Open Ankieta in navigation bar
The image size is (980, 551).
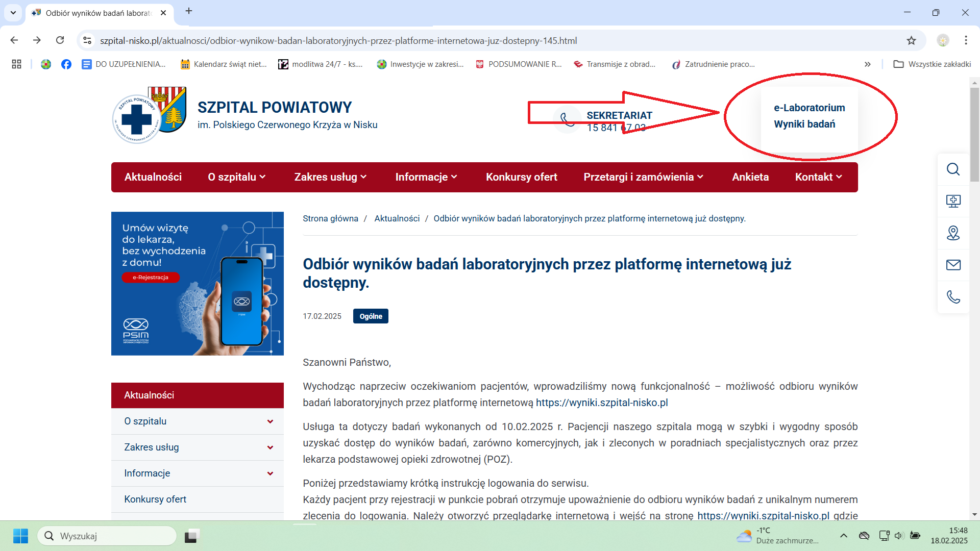tap(750, 177)
